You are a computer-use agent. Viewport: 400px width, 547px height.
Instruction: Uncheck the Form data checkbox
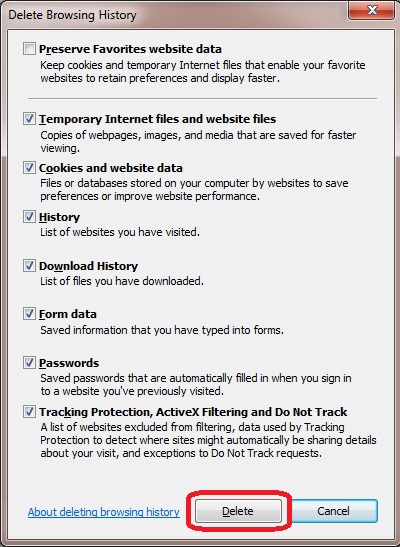coord(29,314)
